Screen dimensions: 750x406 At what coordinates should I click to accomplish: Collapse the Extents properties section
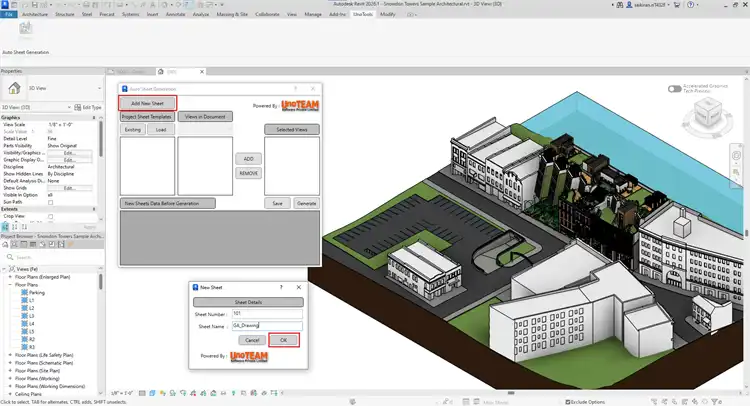point(94,209)
